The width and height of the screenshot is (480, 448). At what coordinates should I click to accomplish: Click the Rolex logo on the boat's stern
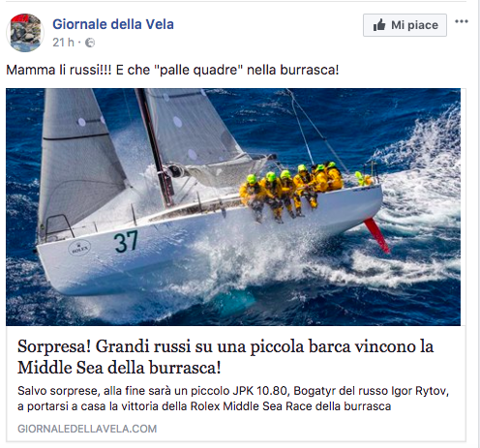[x=79, y=248]
